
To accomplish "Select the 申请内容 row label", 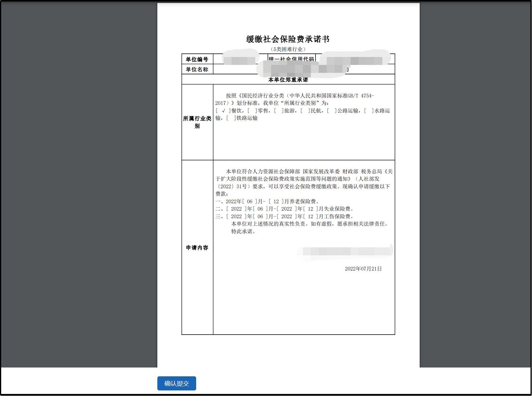I will tap(197, 248).
